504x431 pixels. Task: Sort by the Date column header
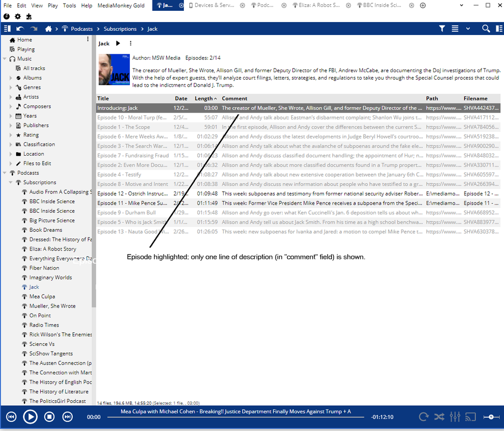click(x=181, y=99)
